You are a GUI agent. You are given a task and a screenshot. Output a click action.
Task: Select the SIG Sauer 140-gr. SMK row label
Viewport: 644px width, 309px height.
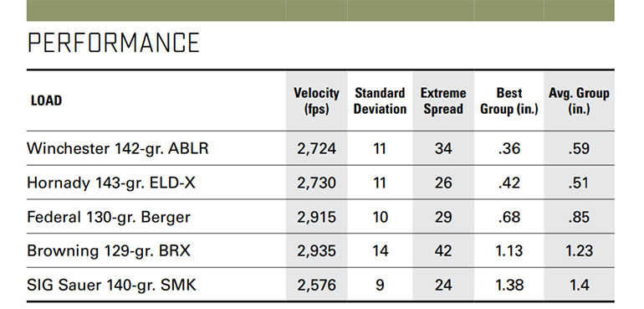(112, 286)
